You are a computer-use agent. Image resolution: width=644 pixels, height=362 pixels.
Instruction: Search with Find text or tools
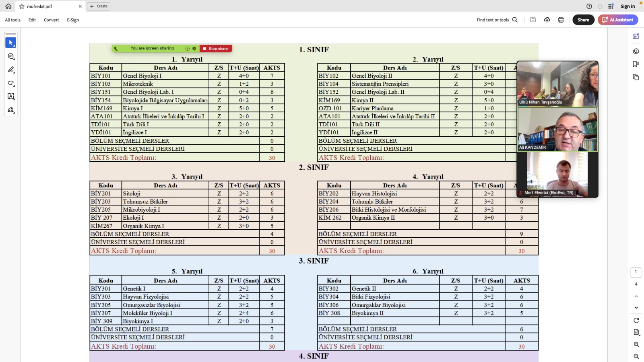pos(497,20)
